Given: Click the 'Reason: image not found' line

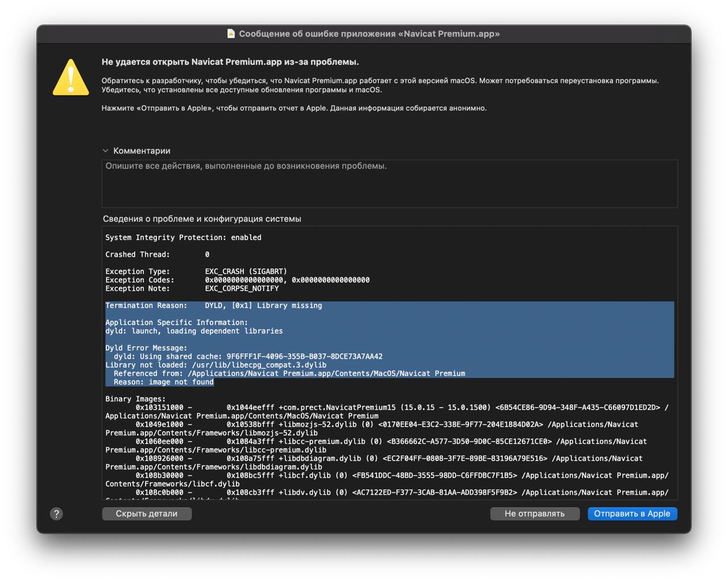Looking at the screenshot, I should pos(164,382).
